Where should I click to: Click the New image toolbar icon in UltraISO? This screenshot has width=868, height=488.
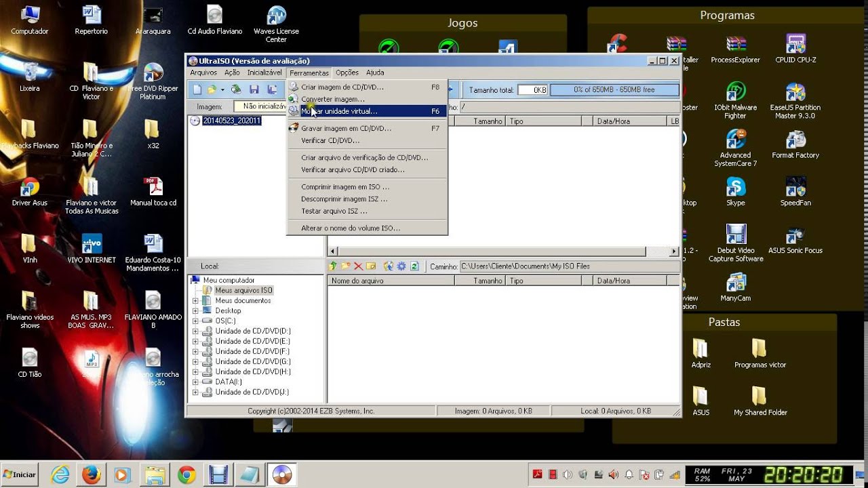[x=197, y=89]
